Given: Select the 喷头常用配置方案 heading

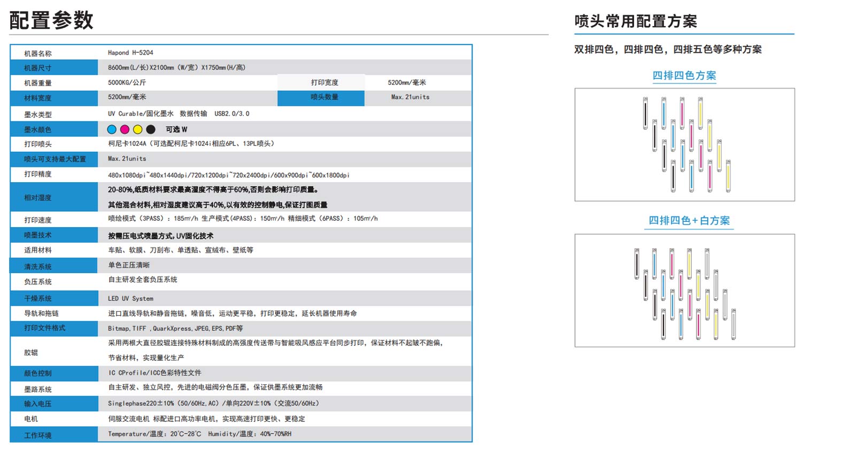Looking at the screenshot, I should 635,21.
